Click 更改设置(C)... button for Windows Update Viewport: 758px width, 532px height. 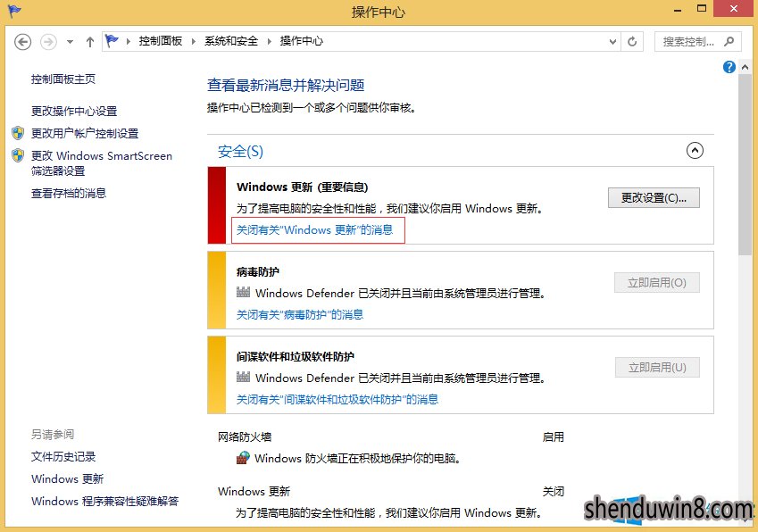tap(654, 197)
